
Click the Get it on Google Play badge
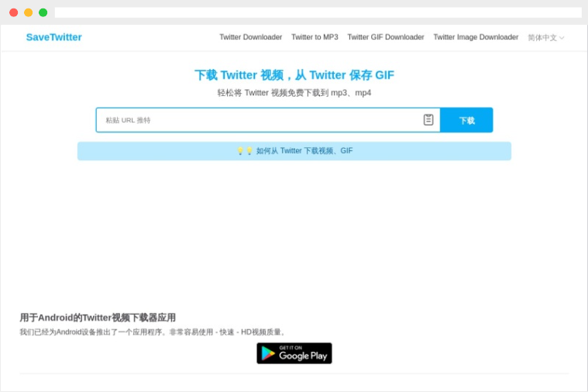tap(294, 353)
